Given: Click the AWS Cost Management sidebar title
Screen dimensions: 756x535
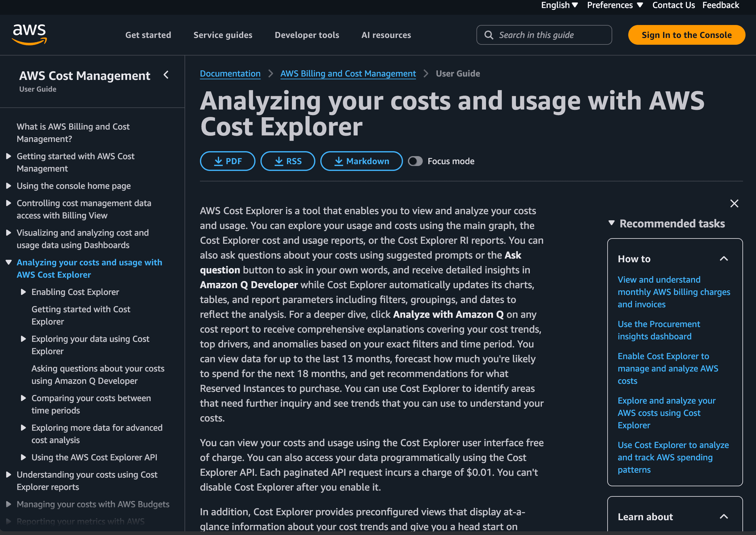Looking at the screenshot, I should tap(85, 76).
